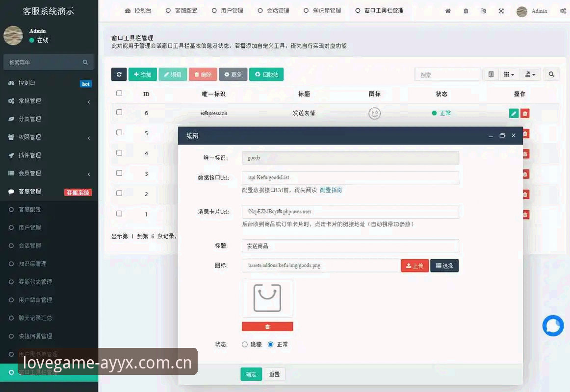This screenshot has height=392, width=570.
Task: Click the 标题 input with 发送商品
Action: pos(350,245)
